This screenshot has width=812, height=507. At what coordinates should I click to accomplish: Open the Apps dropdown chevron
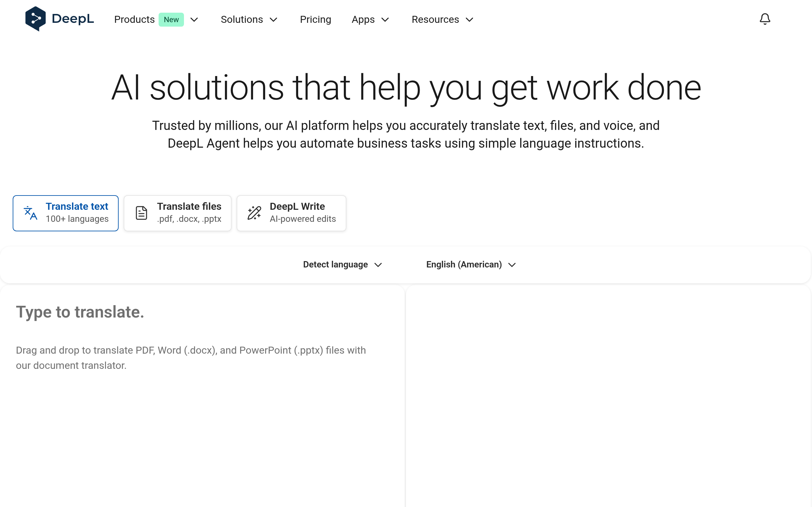(x=385, y=20)
